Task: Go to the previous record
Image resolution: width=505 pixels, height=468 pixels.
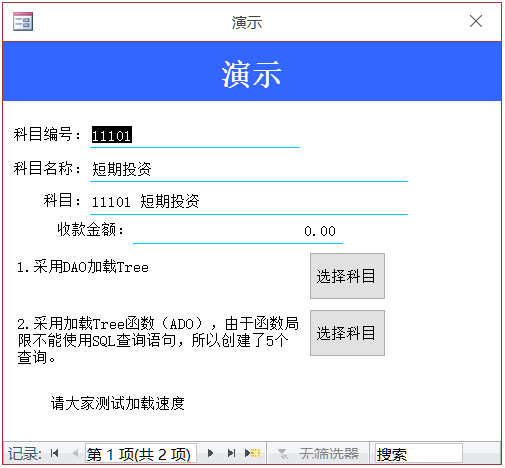Action: (x=75, y=453)
